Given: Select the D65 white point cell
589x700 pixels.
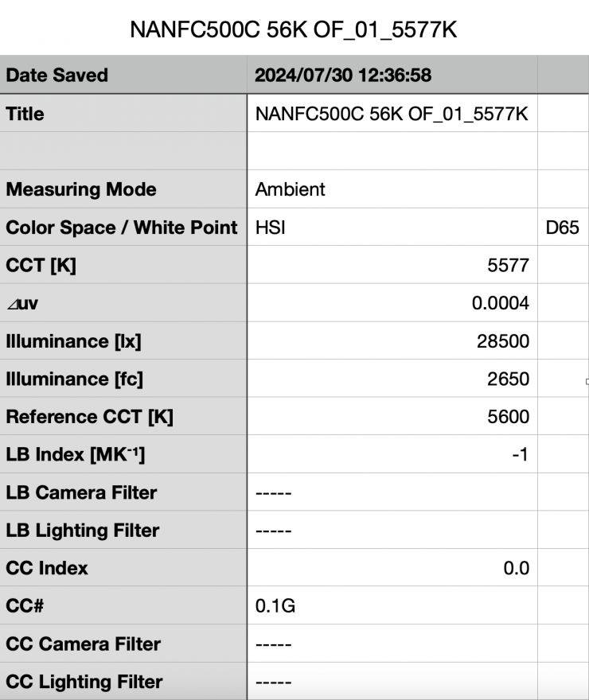Looking at the screenshot, I should [562, 227].
